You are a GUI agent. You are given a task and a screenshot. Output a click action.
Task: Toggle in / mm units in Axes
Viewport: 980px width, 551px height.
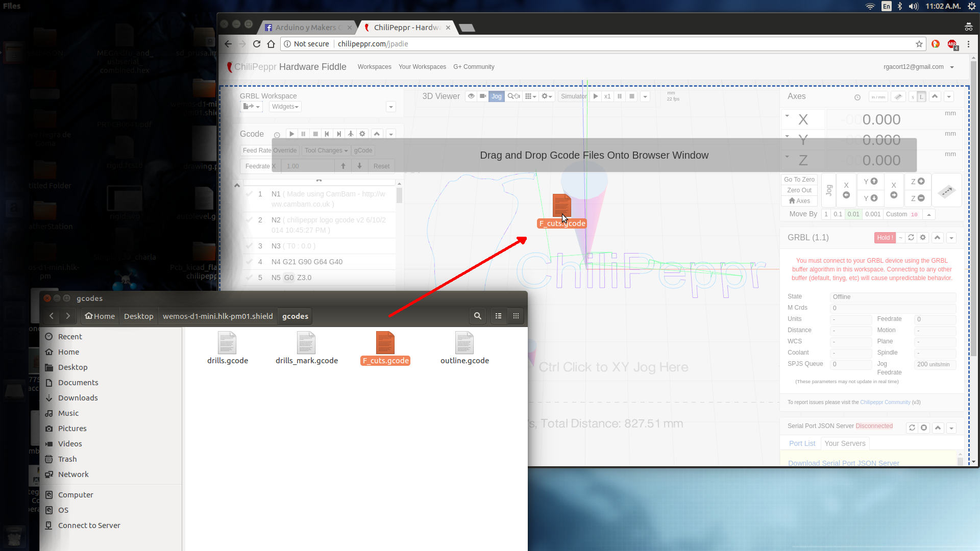pyautogui.click(x=878, y=97)
